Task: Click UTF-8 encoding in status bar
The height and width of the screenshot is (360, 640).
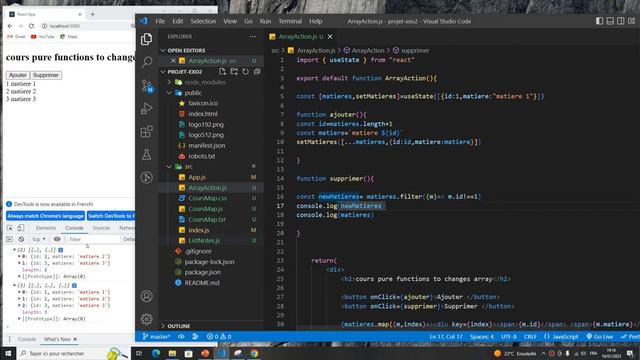Action: click(x=509, y=336)
